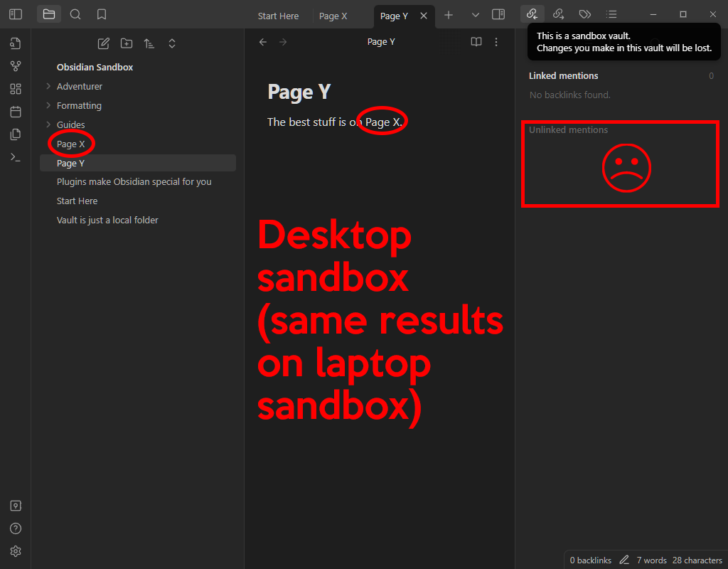Create a new note icon
Viewport: 728px width, 569px height.
[x=104, y=43]
